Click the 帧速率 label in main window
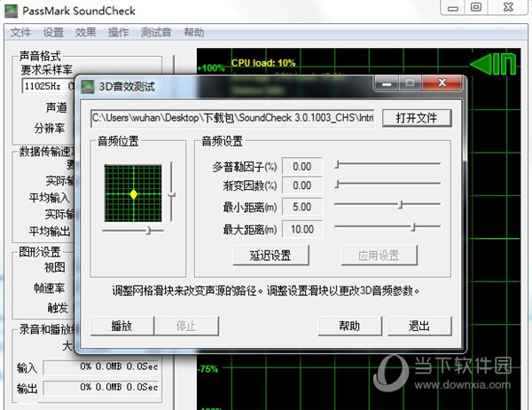 point(49,288)
